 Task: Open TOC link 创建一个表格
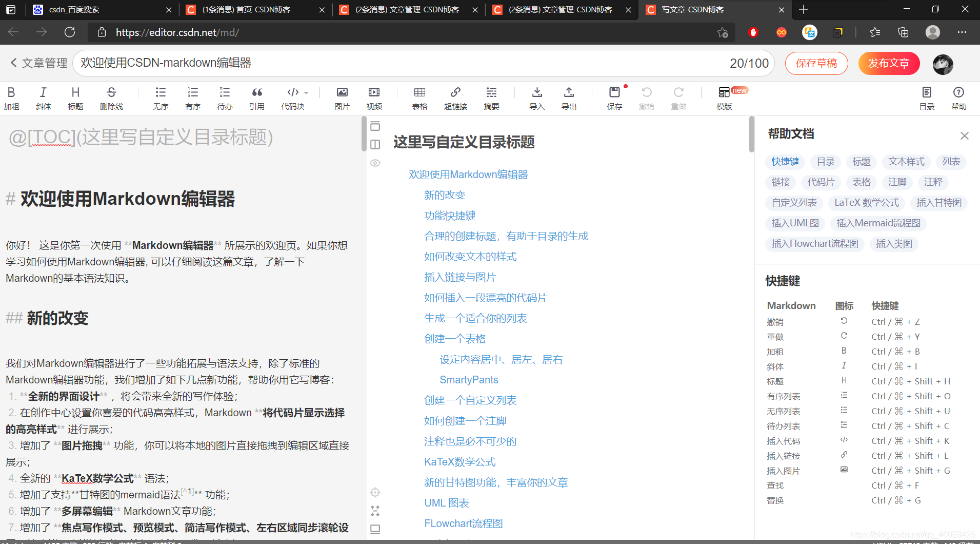point(455,339)
